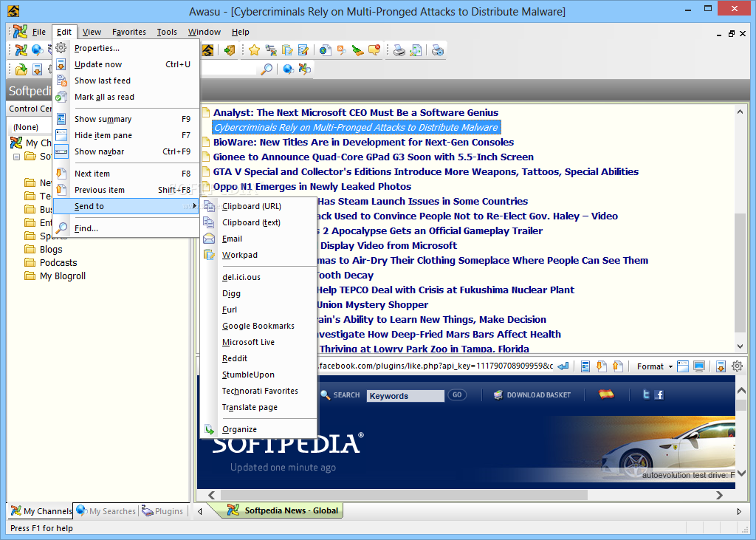Switch to My Channels tab
756x540 pixels.
pos(41,511)
